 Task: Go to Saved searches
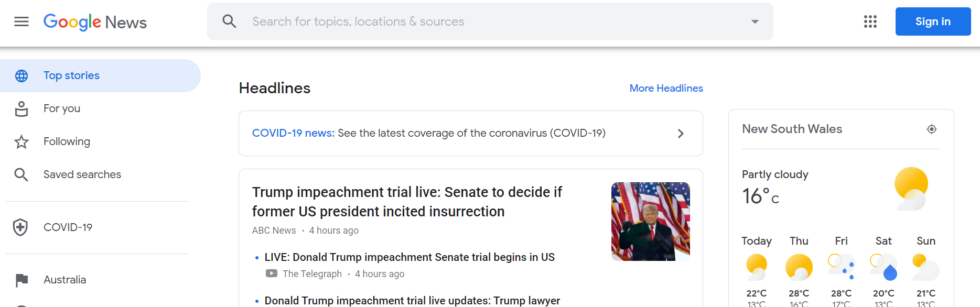(x=82, y=174)
